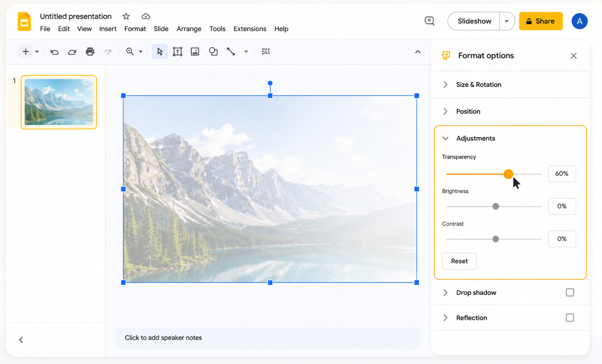The width and height of the screenshot is (602, 364).
Task: Open the Slide menu
Action: [161, 29]
